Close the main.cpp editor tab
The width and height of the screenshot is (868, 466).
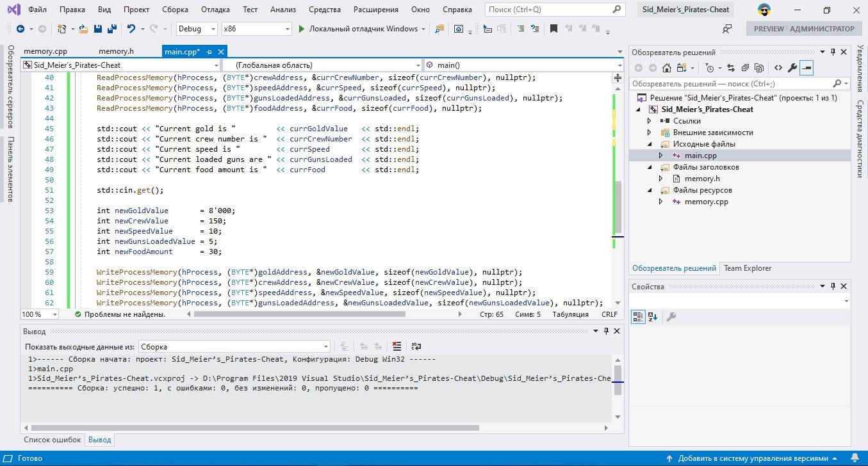click(221, 52)
